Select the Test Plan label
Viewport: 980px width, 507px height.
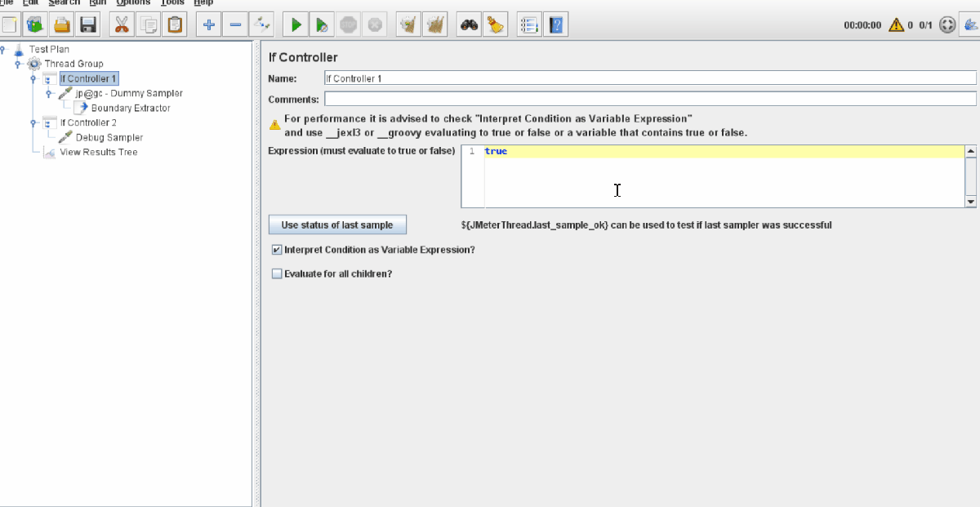pos(49,49)
